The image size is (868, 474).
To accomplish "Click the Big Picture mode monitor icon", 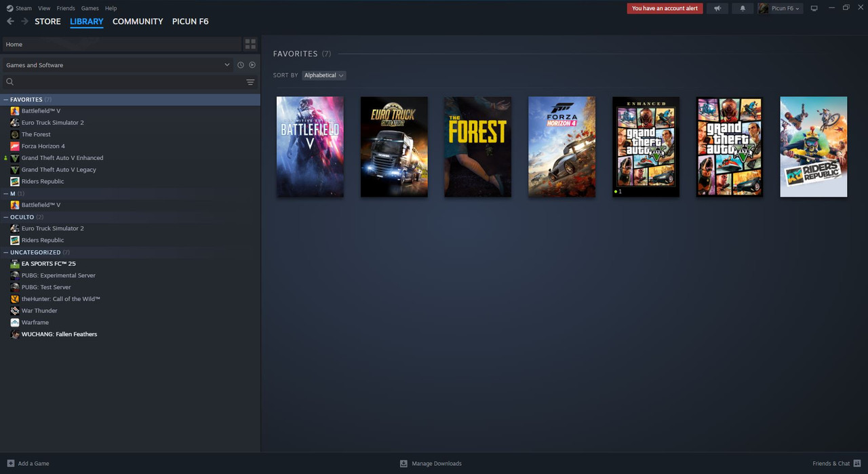I will pos(814,8).
